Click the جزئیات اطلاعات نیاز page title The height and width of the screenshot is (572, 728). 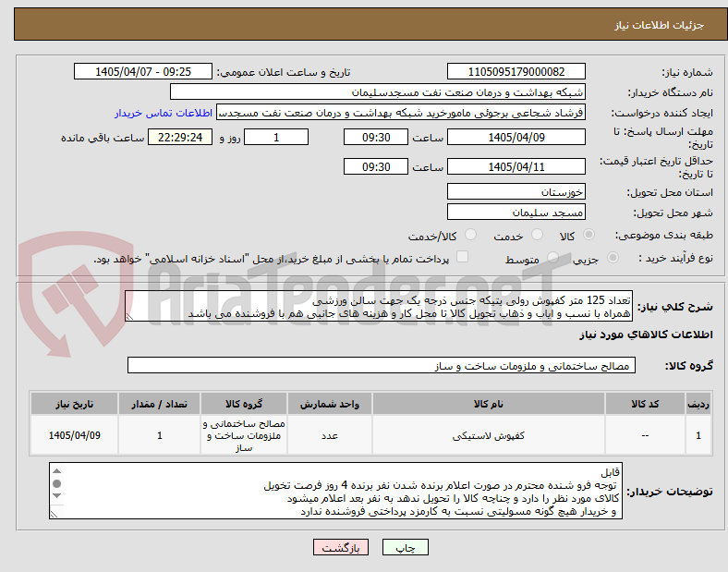point(660,25)
